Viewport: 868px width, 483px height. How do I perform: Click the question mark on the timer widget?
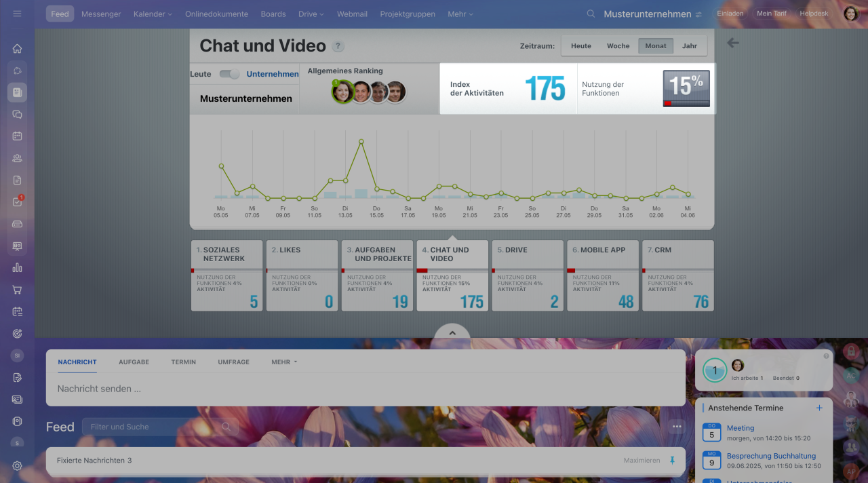pyautogui.click(x=826, y=356)
